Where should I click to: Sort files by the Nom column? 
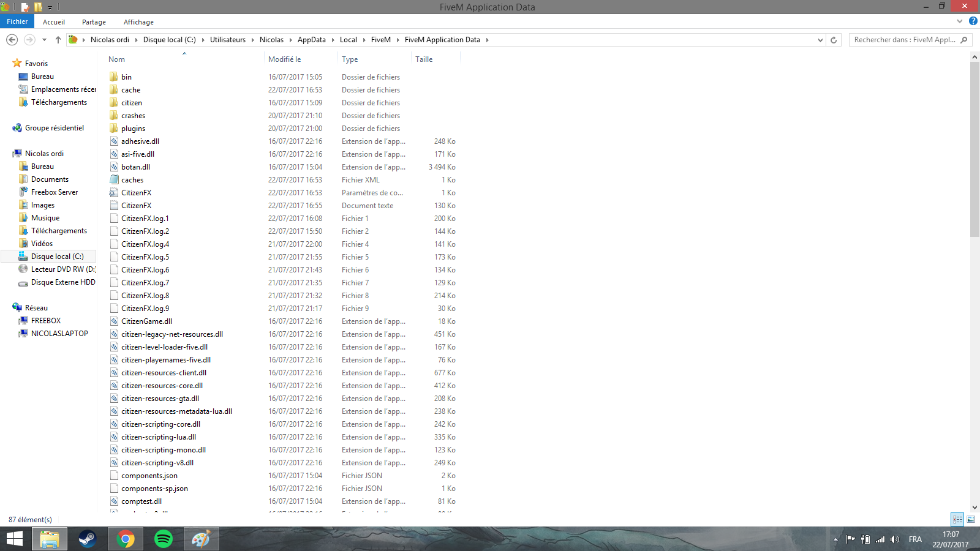click(x=116, y=59)
